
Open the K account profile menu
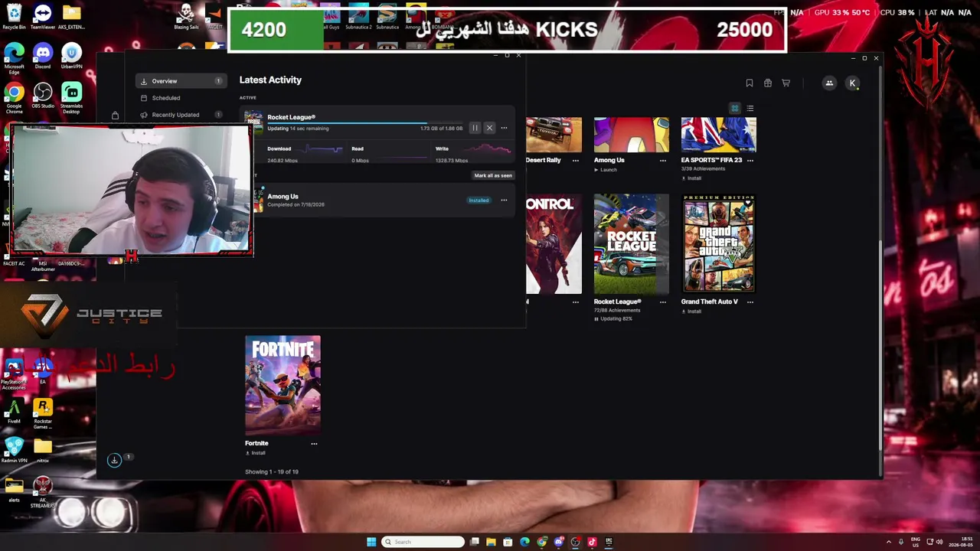pyautogui.click(x=852, y=83)
